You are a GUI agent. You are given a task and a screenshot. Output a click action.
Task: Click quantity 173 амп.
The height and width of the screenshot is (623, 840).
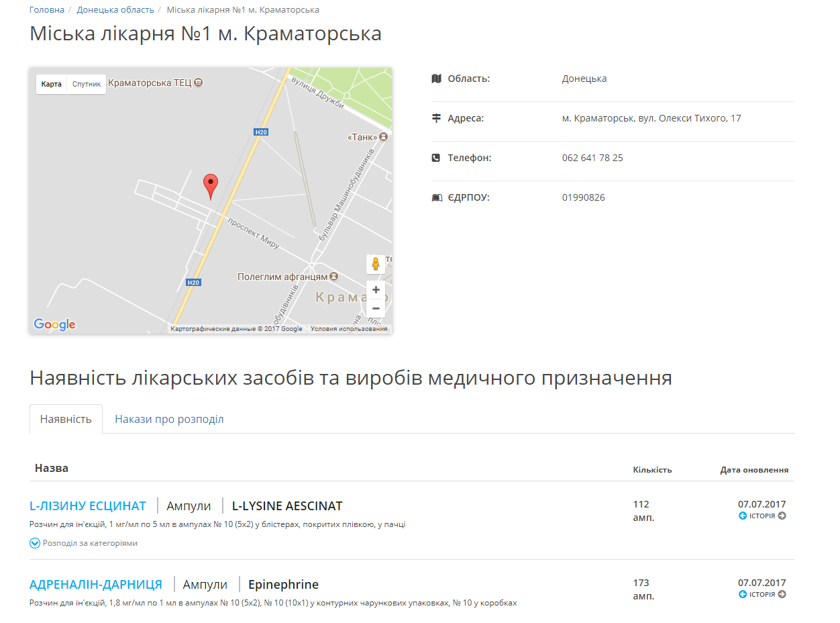(644, 589)
